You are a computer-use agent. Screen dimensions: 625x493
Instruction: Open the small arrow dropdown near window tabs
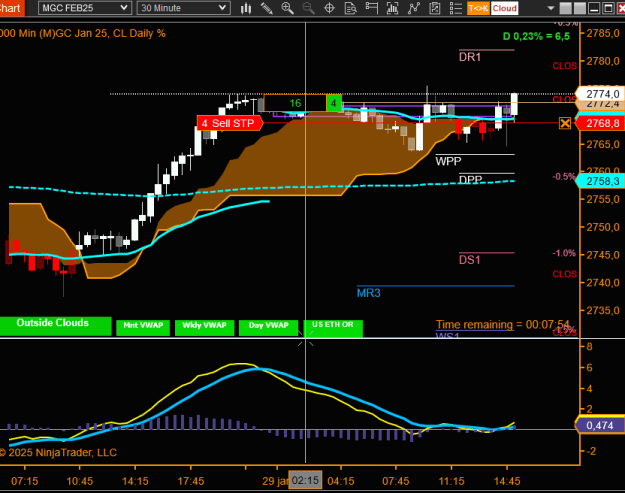tap(551, 8)
